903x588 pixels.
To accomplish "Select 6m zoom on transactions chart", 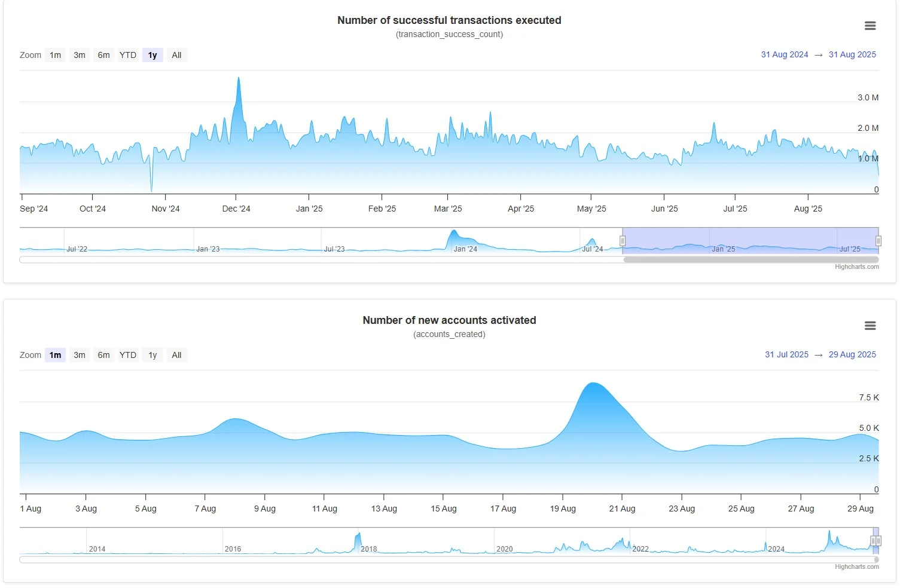I will [x=104, y=55].
